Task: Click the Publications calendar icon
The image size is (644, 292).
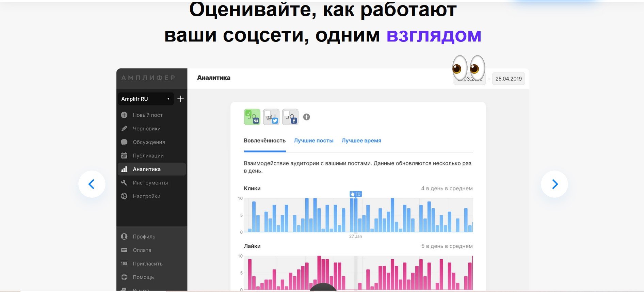Action: [x=124, y=156]
